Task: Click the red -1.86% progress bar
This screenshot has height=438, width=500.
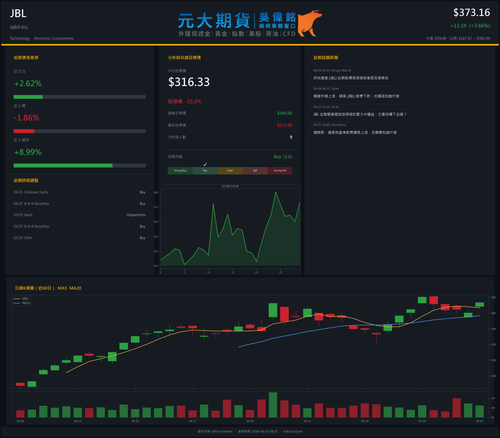Action: [24, 131]
